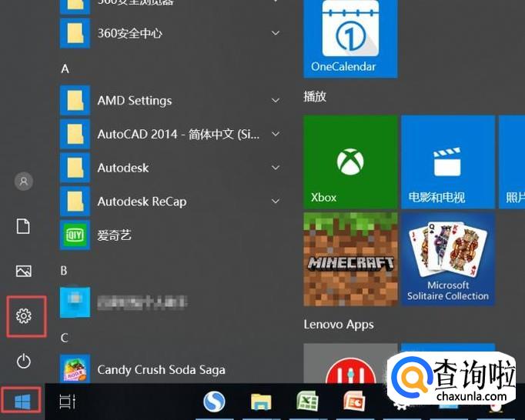Expand the 360安全中心 folder chevron
Image resolution: width=525 pixels, height=420 pixels.
tap(276, 33)
